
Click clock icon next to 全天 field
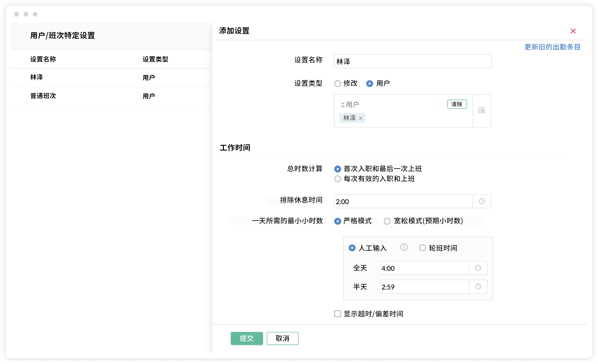click(478, 268)
